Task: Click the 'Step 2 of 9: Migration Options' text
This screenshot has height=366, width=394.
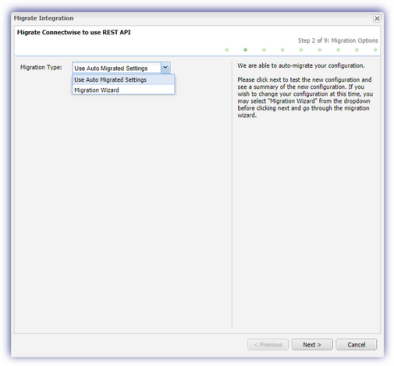Action: point(338,40)
